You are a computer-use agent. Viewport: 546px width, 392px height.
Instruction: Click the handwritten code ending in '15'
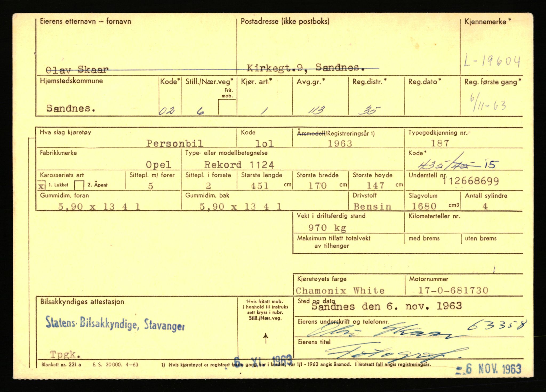[x=457, y=163]
